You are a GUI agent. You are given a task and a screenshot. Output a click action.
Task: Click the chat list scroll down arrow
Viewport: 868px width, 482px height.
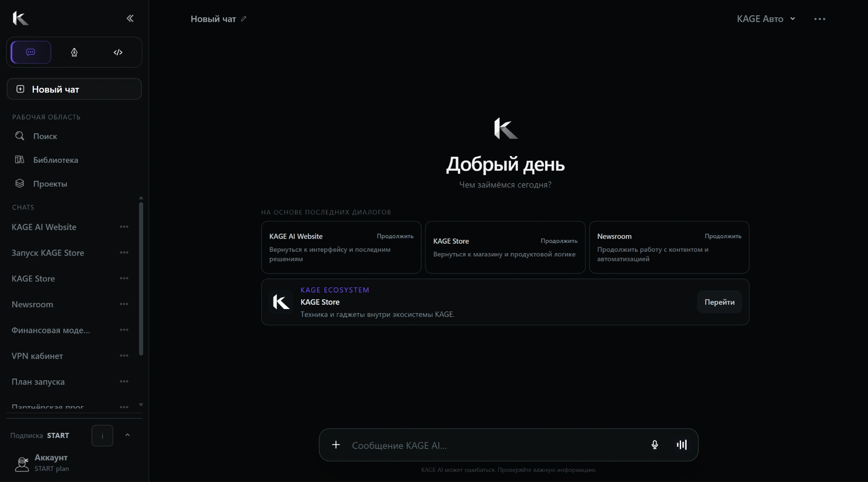tap(141, 405)
